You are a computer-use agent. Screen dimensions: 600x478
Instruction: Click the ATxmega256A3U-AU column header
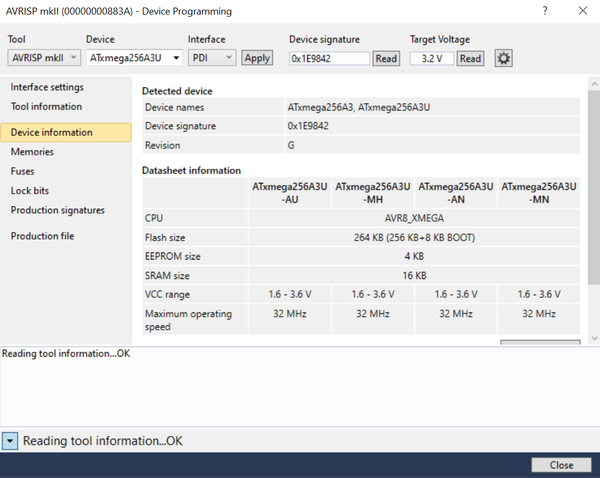click(x=290, y=193)
